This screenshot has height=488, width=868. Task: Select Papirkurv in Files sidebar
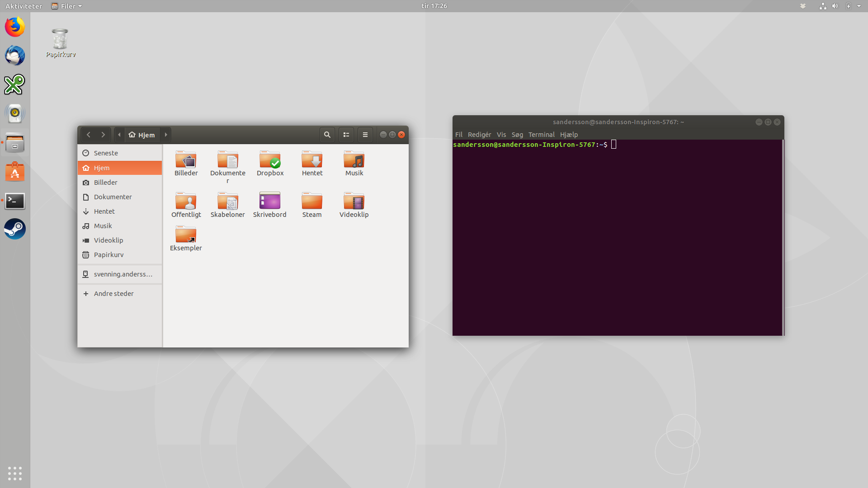click(120, 254)
